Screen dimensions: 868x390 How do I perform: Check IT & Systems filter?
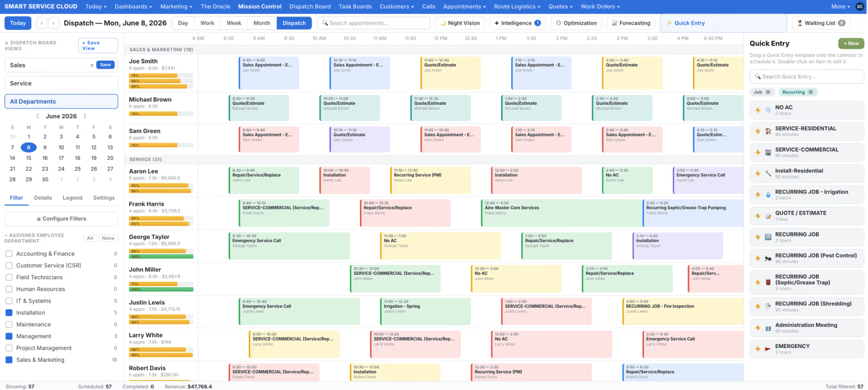click(9, 301)
